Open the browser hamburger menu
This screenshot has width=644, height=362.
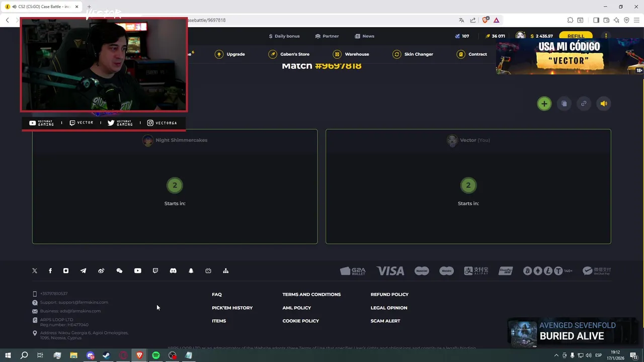[636, 20]
